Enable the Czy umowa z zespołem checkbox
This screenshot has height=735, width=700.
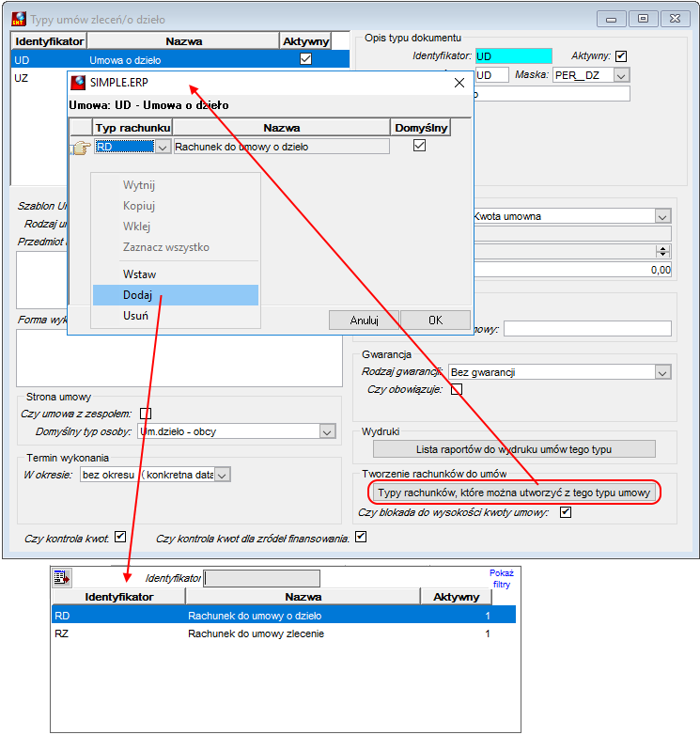[146, 414]
